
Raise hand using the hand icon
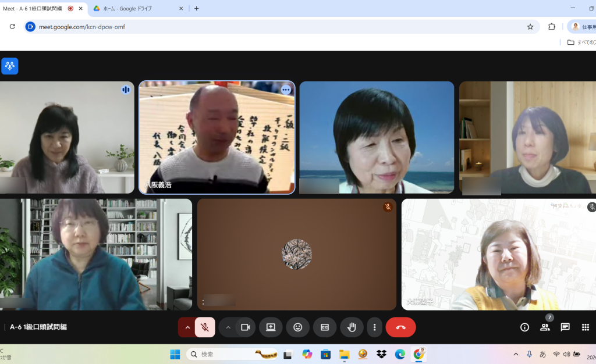[352, 327]
